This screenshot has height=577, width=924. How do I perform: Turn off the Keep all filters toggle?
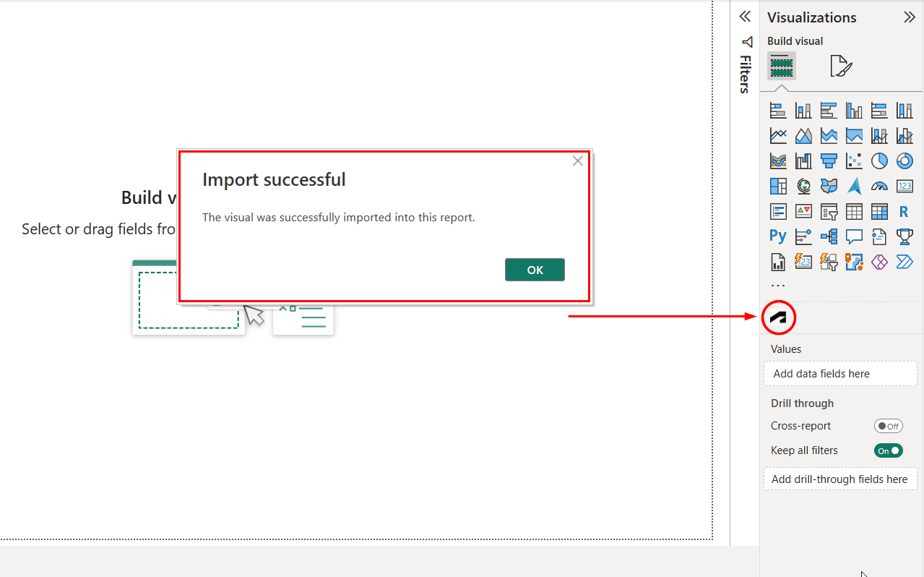[x=888, y=450]
